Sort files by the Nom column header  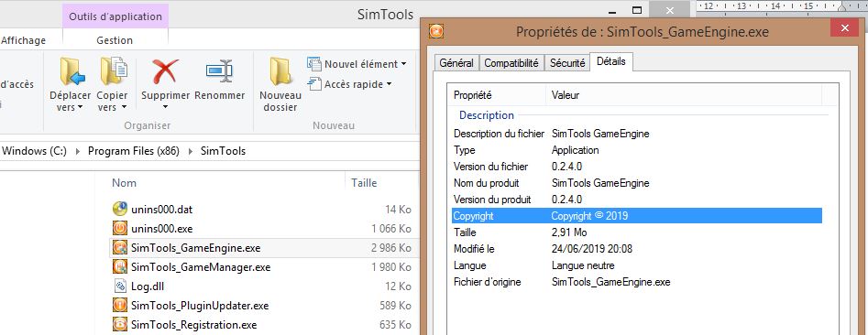coord(124,183)
